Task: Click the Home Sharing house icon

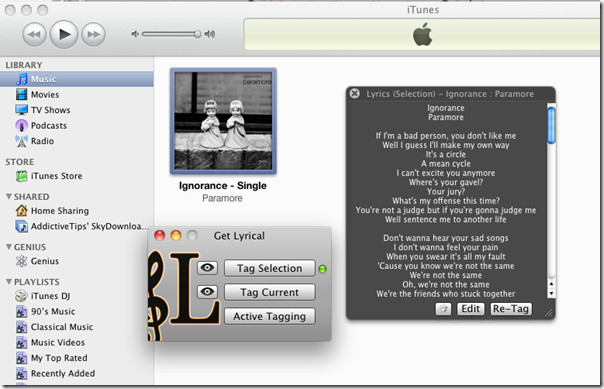Action: pyautogui.click(x=22, y=211)
